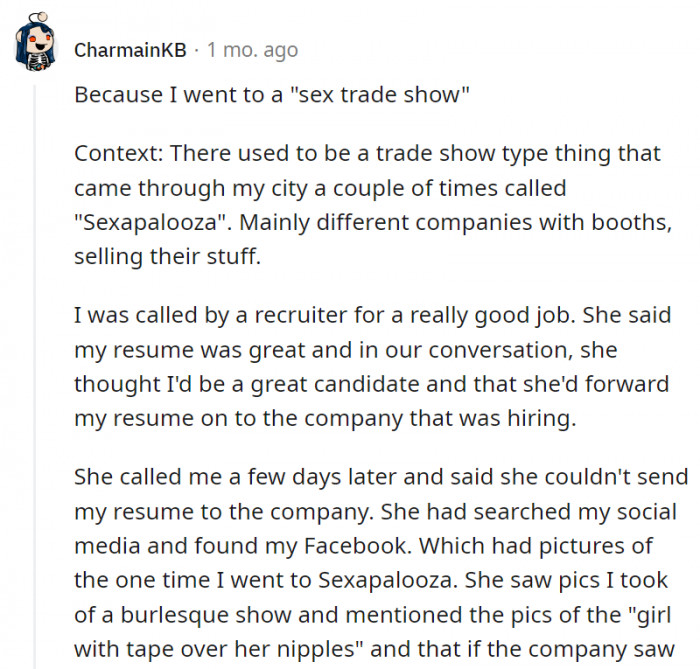Click the "1 mo. ago" timestamp
The image size is (700, 669).
click(252, 49)
